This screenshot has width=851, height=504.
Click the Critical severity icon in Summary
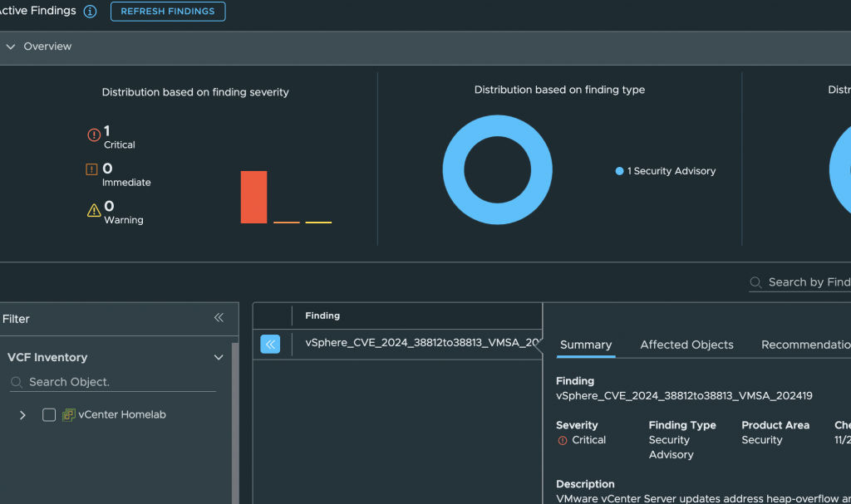tap(563, 441)
